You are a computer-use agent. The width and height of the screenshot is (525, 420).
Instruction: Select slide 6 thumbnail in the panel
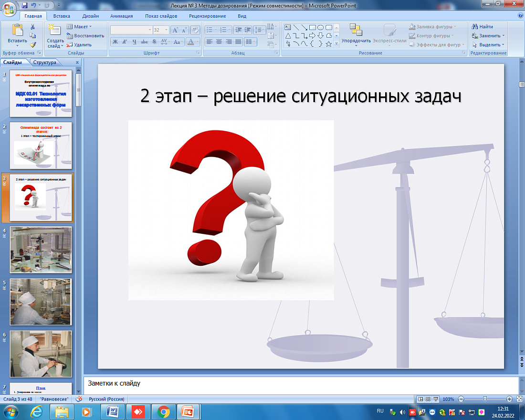coord(41,353)
